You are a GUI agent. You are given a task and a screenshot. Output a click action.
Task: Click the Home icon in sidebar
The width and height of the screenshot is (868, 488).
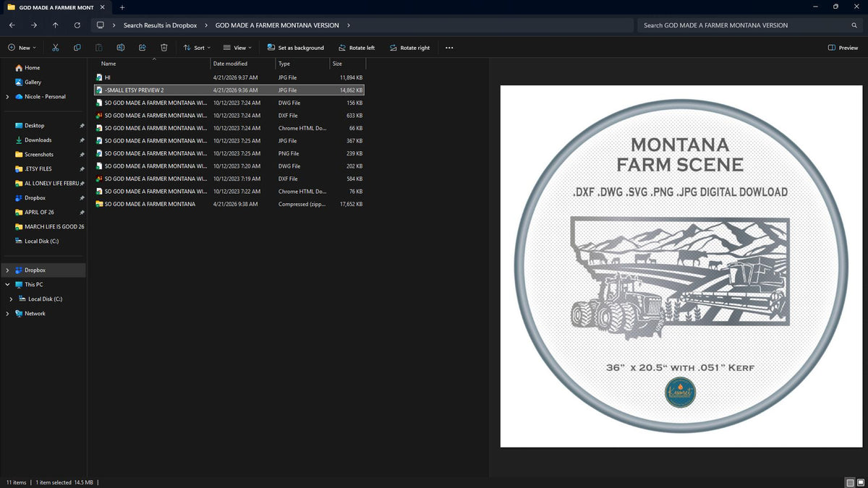[19, 68]
